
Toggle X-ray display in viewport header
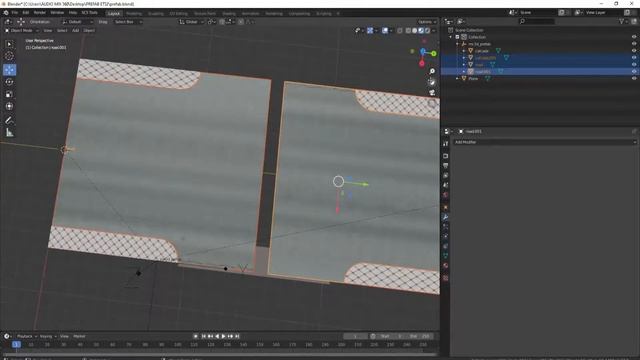coord(400,31)
